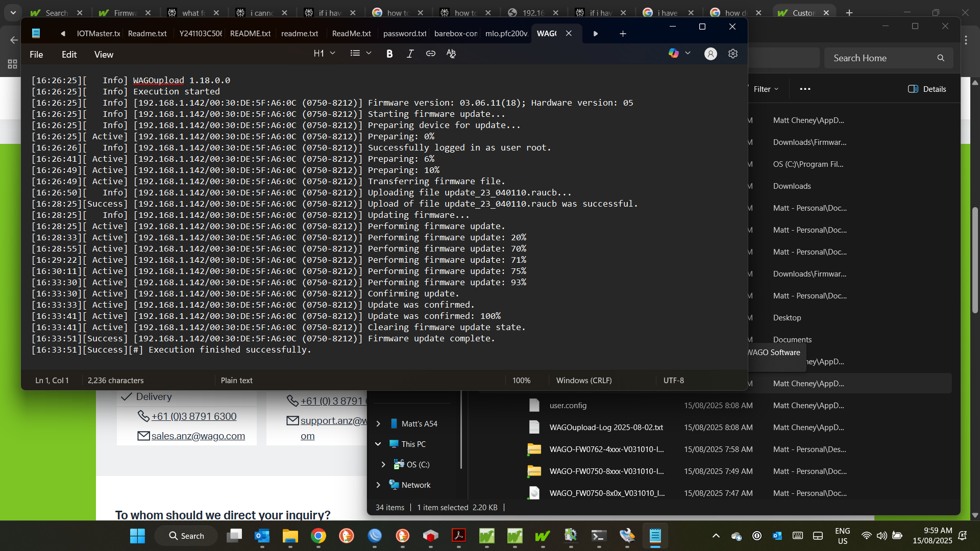Collapse the This PC tree node
Image resolution: width=980 pixels, height=551 pixels.
pyautogui.click(x=378, y=444)
